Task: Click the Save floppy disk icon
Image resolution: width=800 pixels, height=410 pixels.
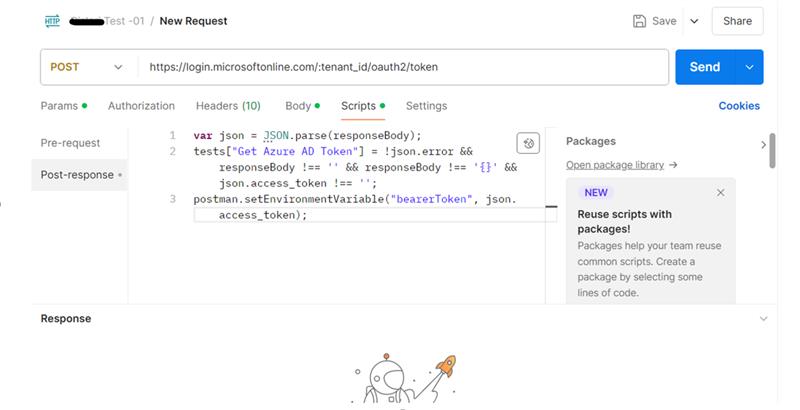Action: point(639,21)
